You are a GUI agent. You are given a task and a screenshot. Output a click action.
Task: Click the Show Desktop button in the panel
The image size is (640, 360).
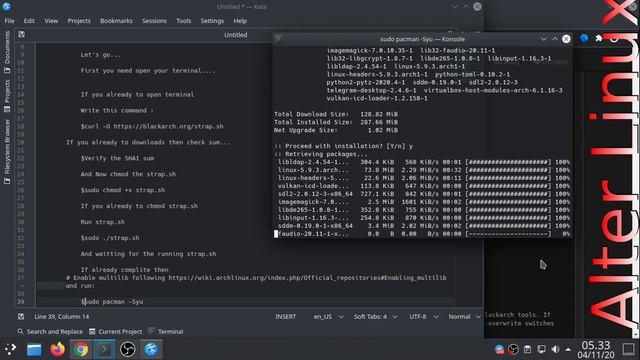629,349
